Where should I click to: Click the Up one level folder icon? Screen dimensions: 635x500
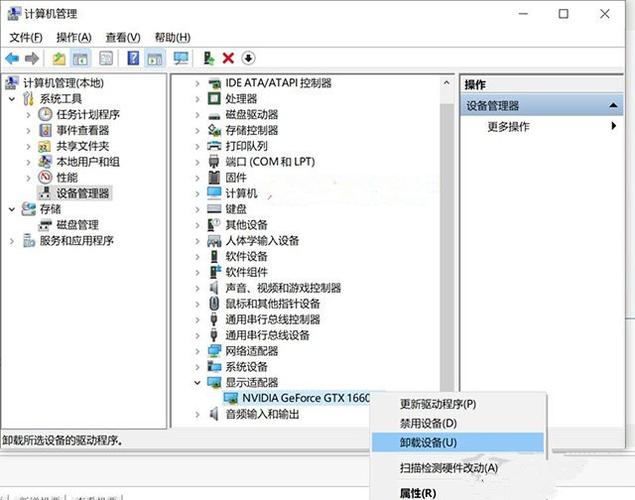tap(59, 59)
